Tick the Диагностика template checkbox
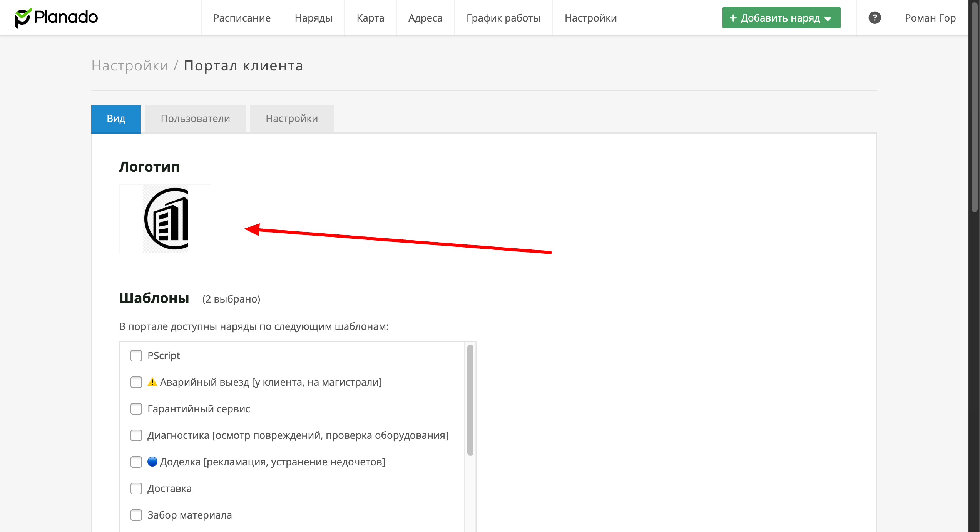 (x=136, y=435)
